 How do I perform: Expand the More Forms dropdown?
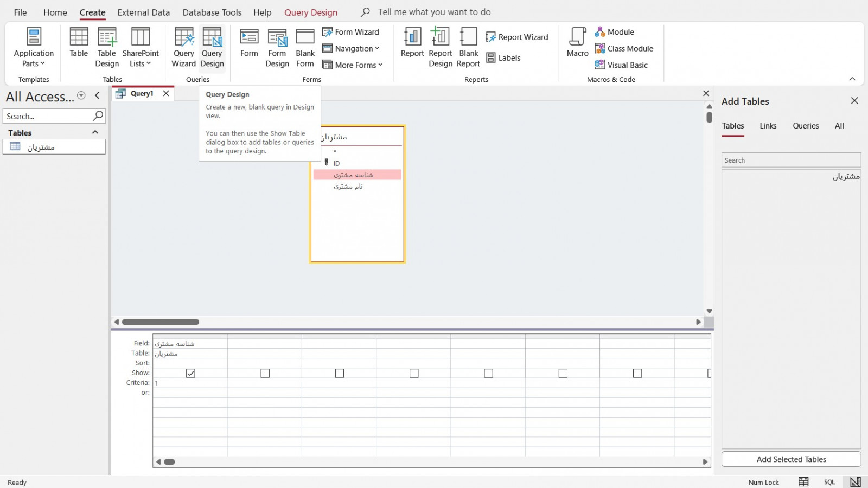click(x=353, y=65)
